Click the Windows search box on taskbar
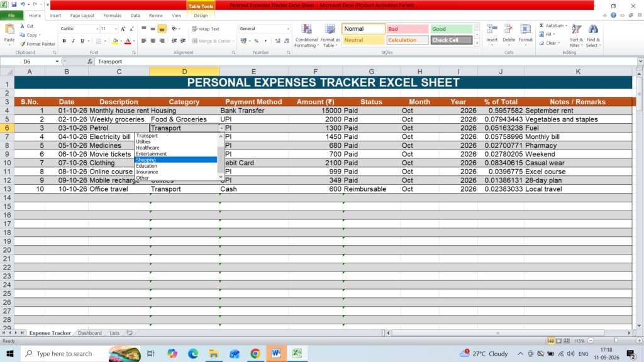Viewport: 644px width, 362px height. pyautogui.click(x=64, y=353)
